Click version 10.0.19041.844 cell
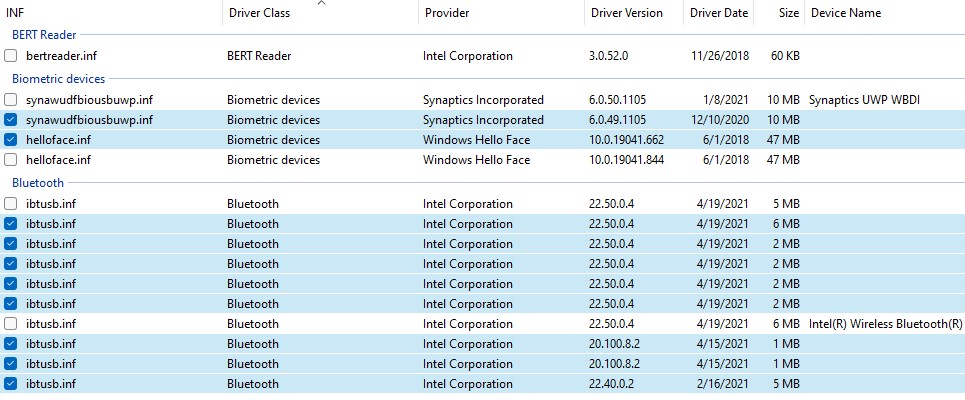This screenshot has width=965, height=400. pos(627,160)
